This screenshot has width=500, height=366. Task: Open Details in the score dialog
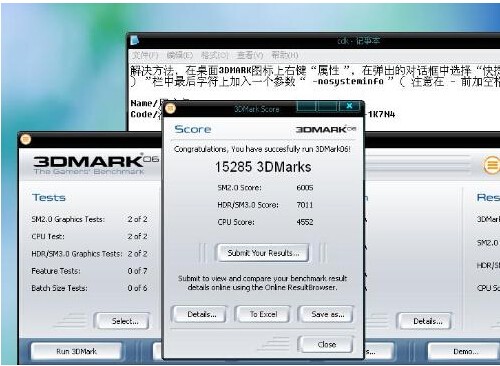tap(201, 314)
